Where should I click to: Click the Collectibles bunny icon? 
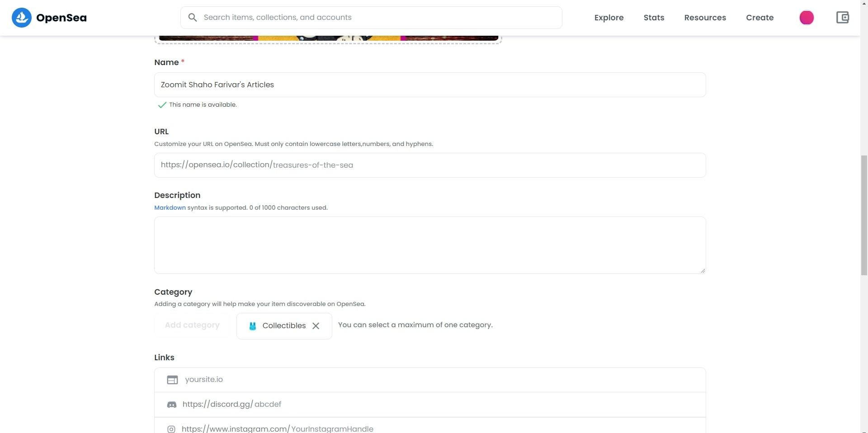(253, 326)
